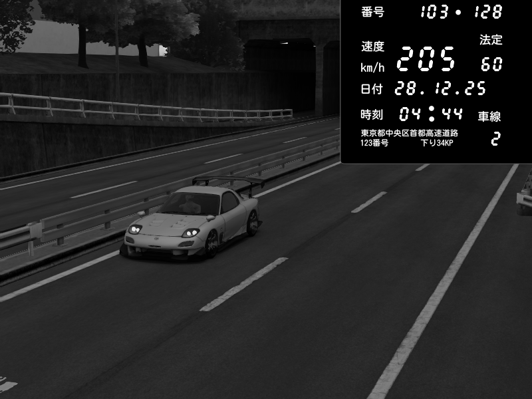Select the 04:44 time display
532x399 pixels.
431,113
